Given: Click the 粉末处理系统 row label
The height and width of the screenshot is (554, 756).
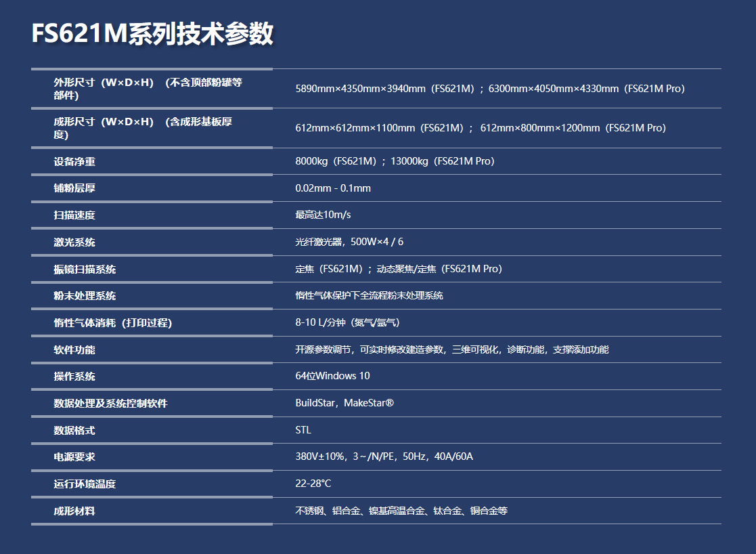Looking at the screenshot, I should click(85, 296).
